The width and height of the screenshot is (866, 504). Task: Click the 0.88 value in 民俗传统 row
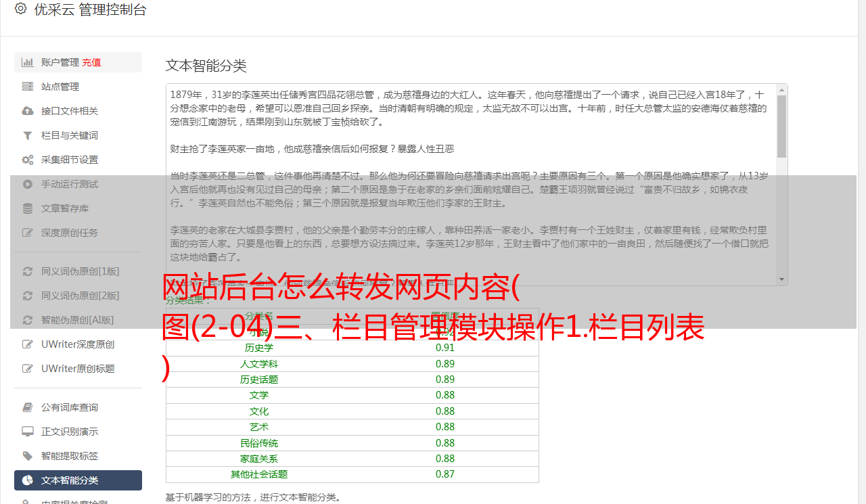[x=445, y=443]
